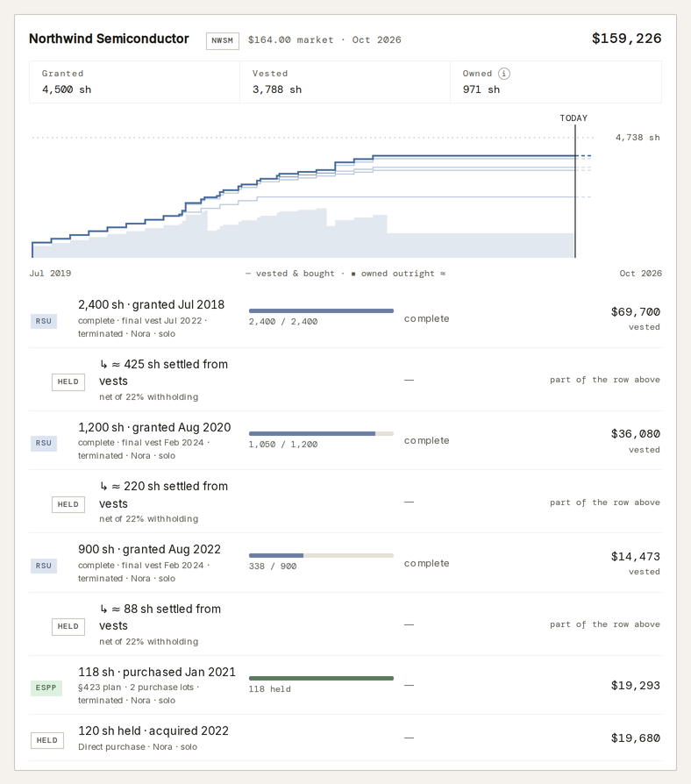Open the 2,400 sh granted Jul 2018 row
Viewport: 691px width, 784px height.
point(345,318)
